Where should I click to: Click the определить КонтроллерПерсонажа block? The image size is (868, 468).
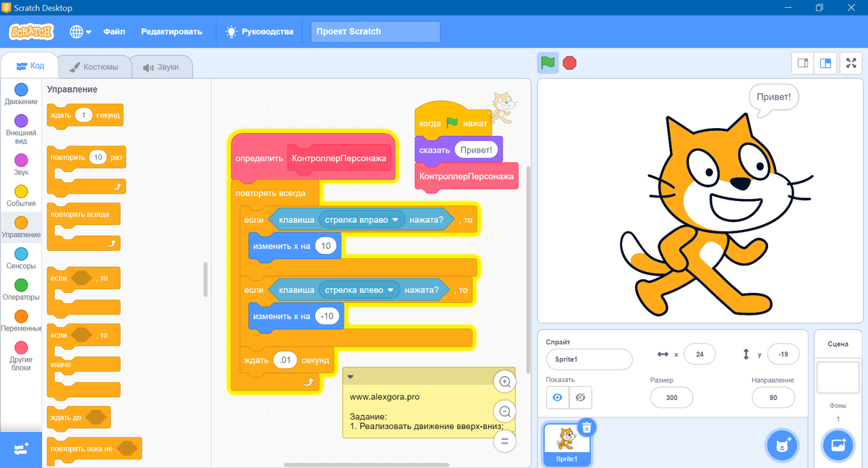click(312, 158)
